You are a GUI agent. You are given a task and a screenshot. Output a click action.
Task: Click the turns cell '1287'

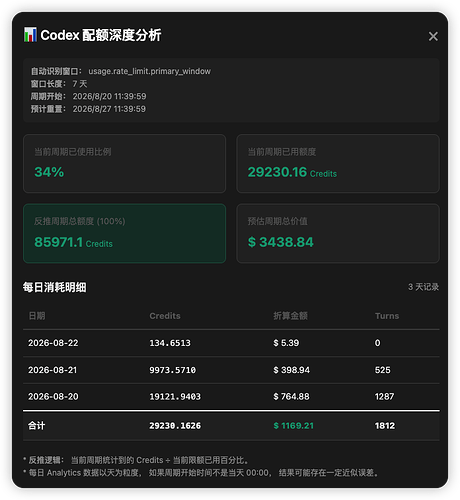[x=384, y=397]
